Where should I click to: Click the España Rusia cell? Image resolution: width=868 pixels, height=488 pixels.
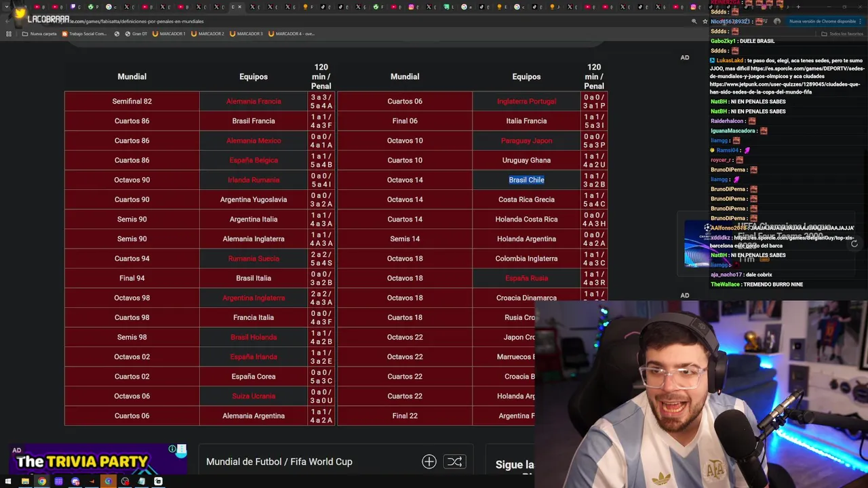(x=527, y=278)
